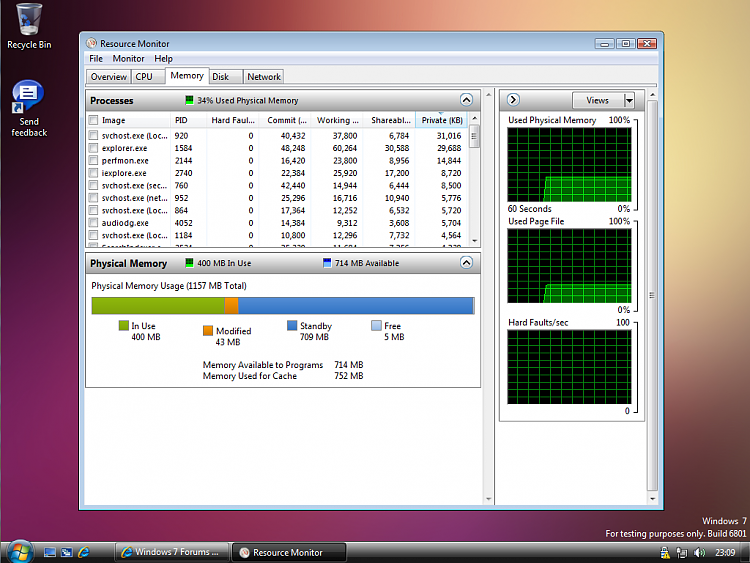
Task: Click the Used Page File graph
Action: pyautogui.click(x=569, y=265)
